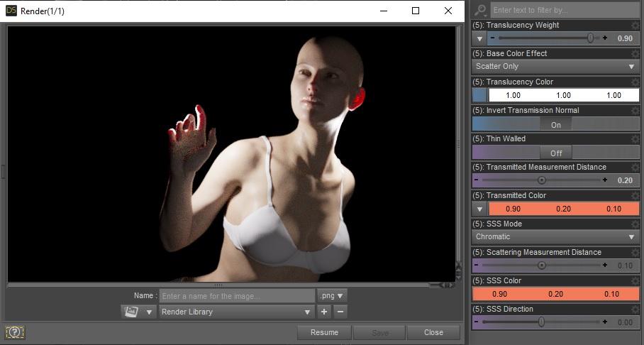Open Translucency Weight settings gear

point(635,25)
